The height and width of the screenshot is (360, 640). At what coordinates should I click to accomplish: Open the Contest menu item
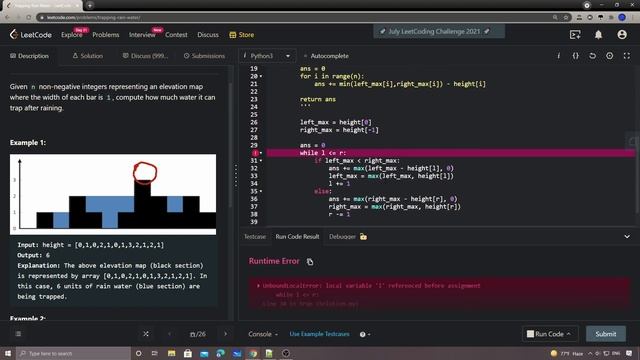tap(176, 35)
